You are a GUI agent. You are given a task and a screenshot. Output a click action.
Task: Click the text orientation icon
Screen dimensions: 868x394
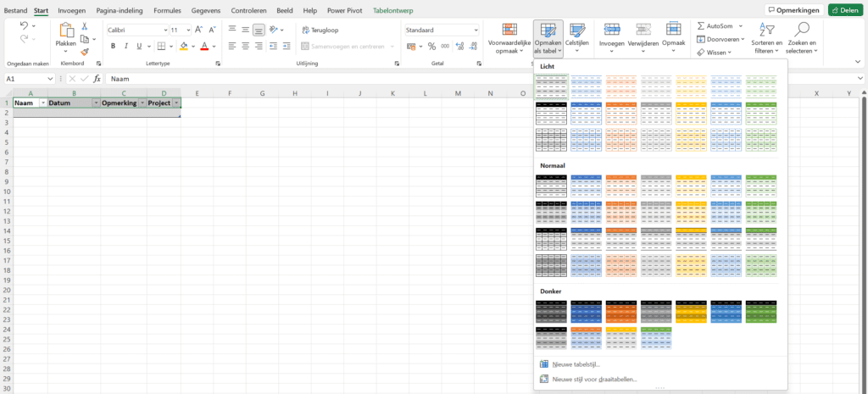click(x=274, y=30)
